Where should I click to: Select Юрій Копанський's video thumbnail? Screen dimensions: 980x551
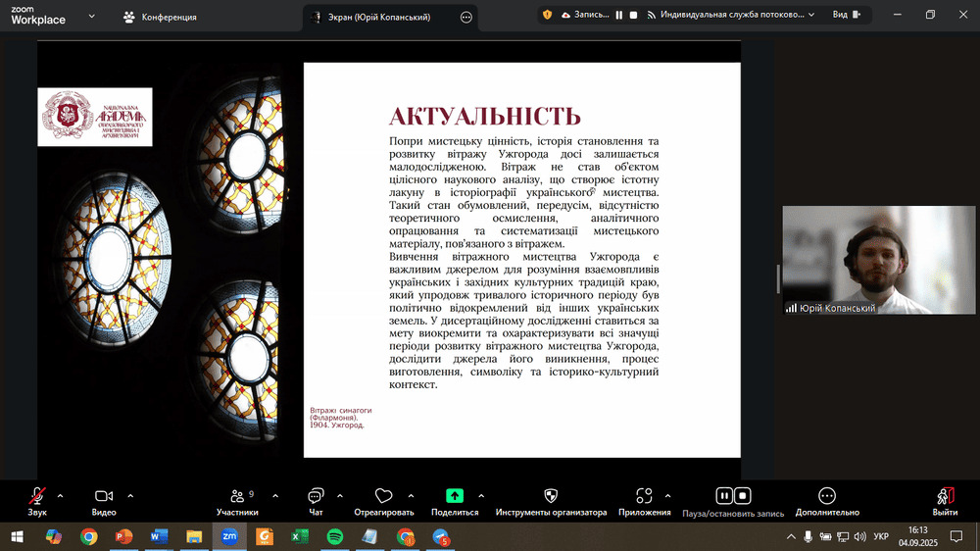click(x=878, y=260)
